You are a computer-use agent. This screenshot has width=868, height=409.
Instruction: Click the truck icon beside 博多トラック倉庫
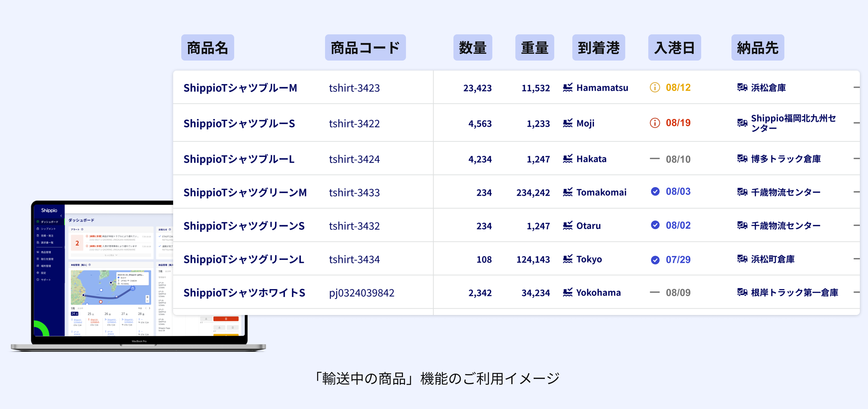coord(742,158)
